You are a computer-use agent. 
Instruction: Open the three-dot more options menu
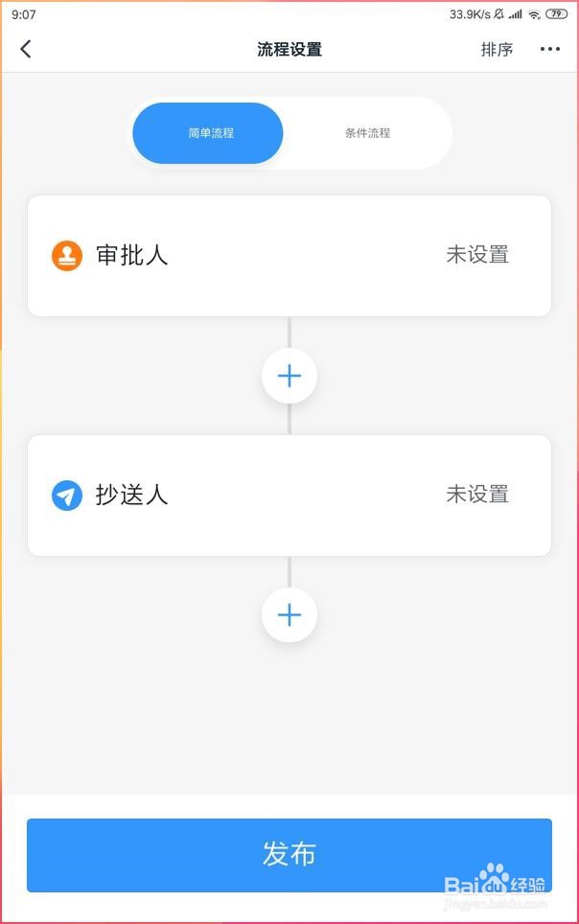tap(549, 49)
